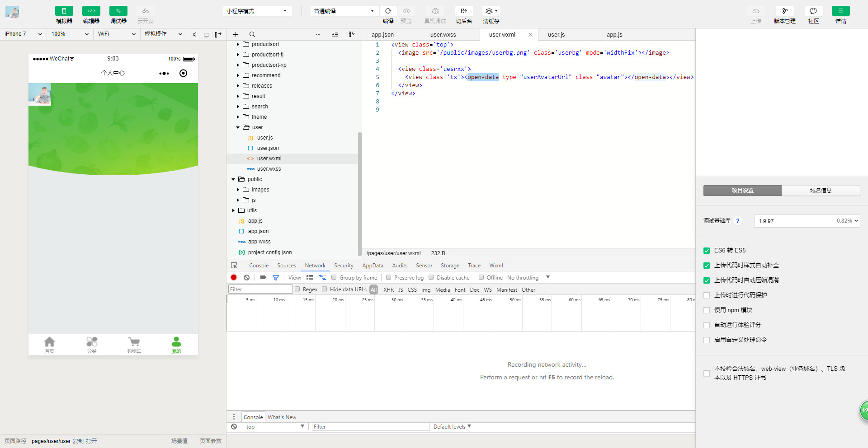Viewport: 868px width, 448px height.
Task: Toggle the debugger (调试器) panel button
Action: pos(118,11)
